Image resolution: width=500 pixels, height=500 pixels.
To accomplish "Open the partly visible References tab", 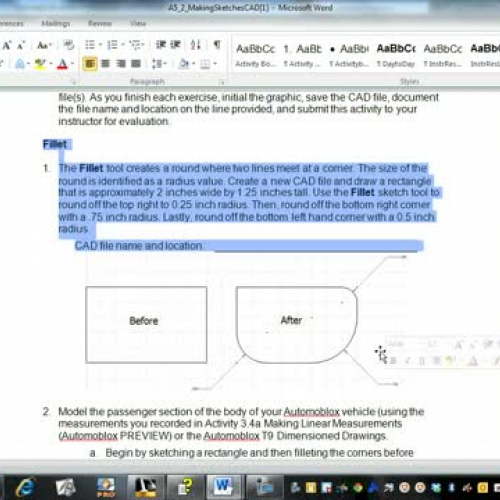I will (x=11, y=23).
